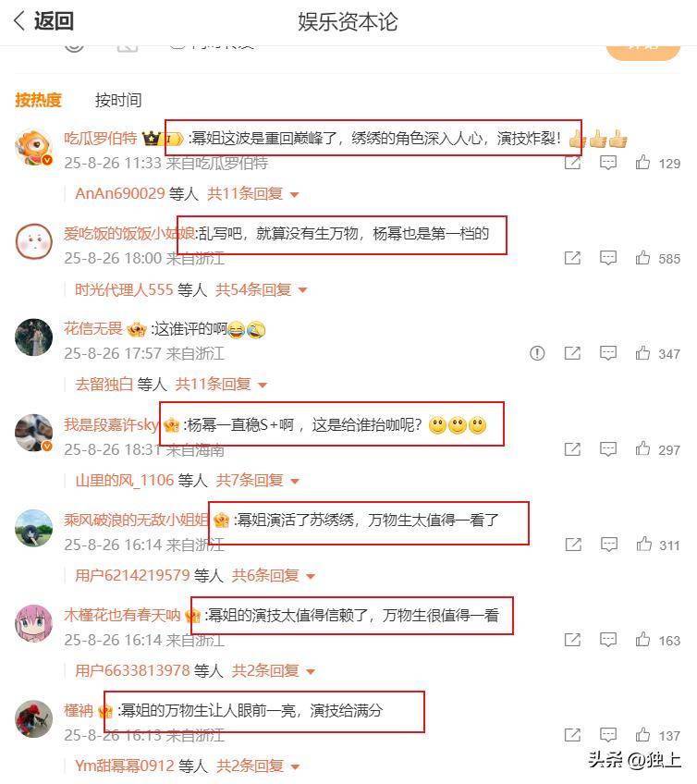The image size is (697, 784).
Task: Like the comment by 吃瓜罗伯特
Action: point(642,163)
